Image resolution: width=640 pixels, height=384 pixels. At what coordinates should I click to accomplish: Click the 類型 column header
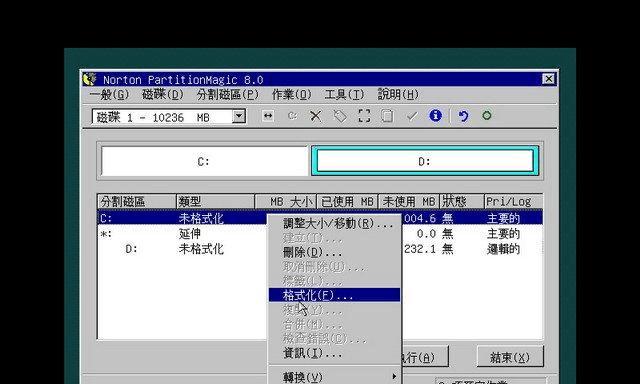click(x=216, y=201)
